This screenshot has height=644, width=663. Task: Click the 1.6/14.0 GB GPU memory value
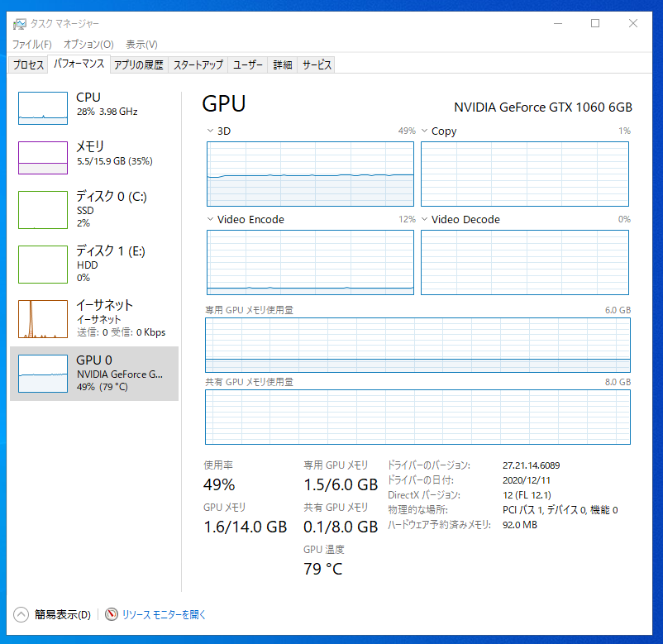click(x=246, y=527)
